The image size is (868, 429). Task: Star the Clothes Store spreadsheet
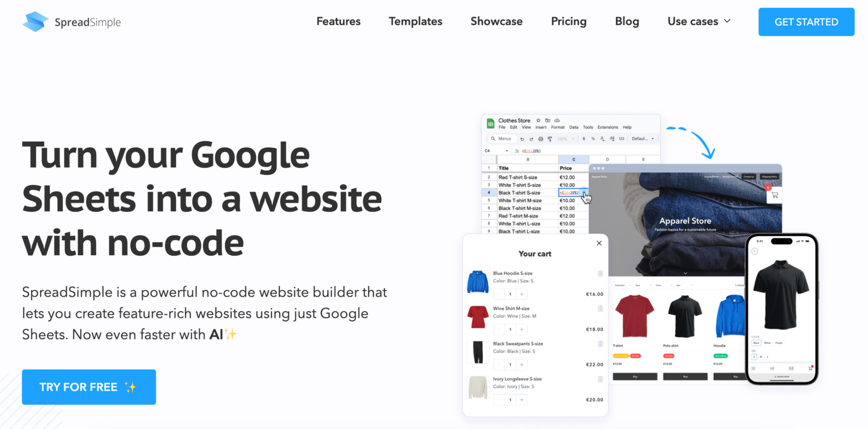538,121
